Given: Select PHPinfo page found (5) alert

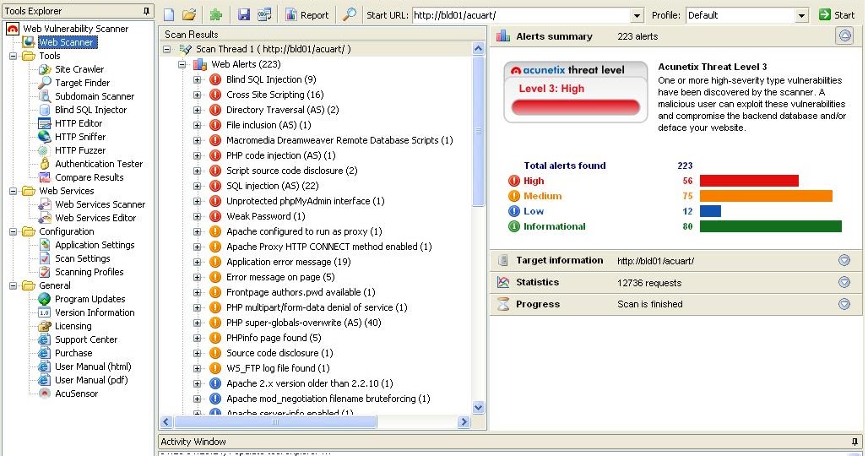Looking at the screenshot, I should [274, 338].
